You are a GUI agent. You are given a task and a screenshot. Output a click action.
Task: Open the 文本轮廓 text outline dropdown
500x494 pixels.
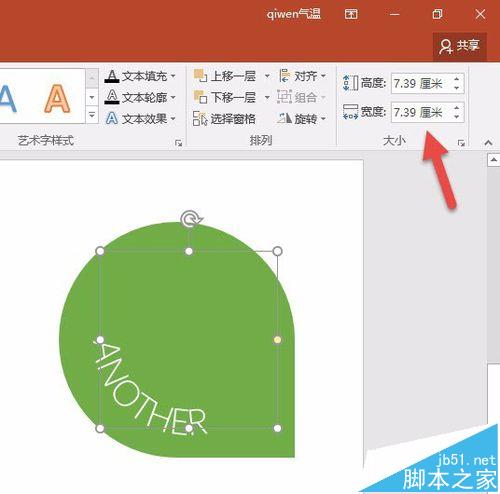173,97
